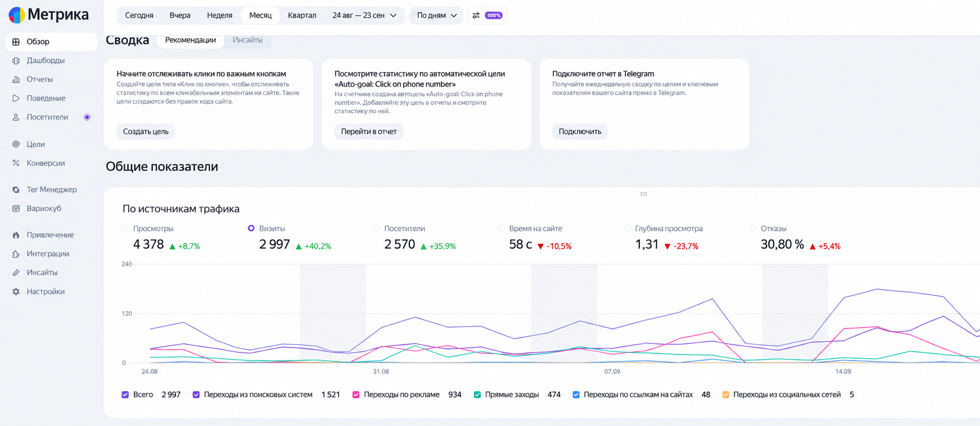Click the comparison arrows 100% button
This screenshot has width=980, height=426.
pos(487,15)
